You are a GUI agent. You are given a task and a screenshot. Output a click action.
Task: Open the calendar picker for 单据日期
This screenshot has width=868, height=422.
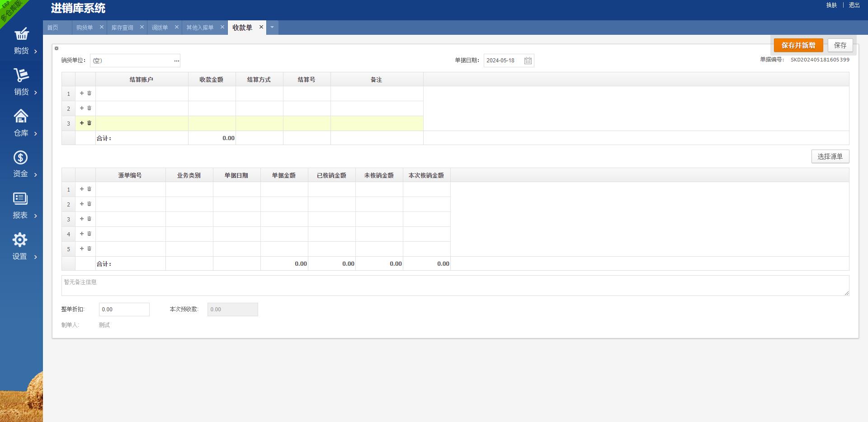528,61
